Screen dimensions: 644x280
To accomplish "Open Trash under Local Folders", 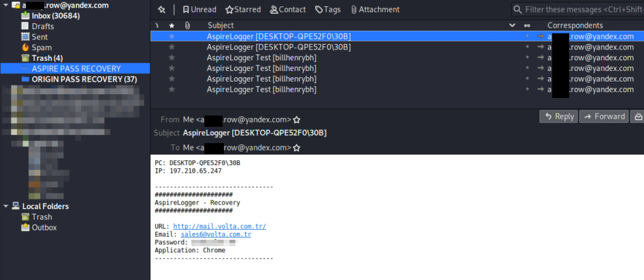I will pyautogui.click(x=42, y=217).
